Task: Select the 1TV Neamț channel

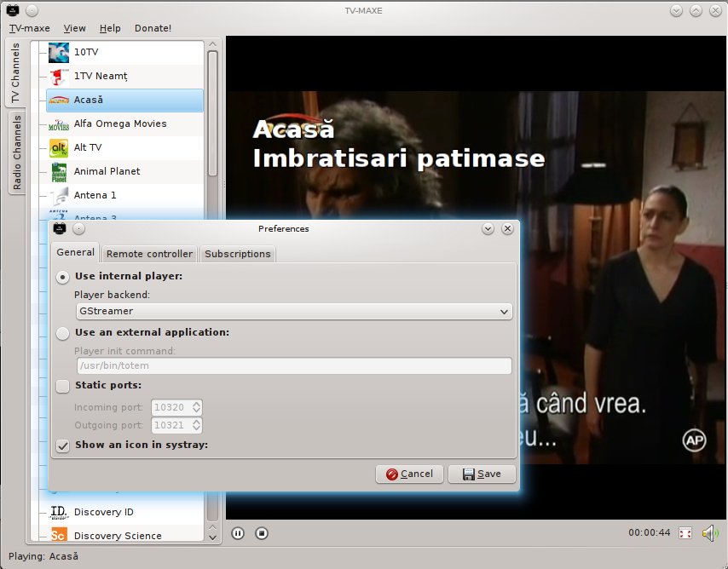Action: 124,76
